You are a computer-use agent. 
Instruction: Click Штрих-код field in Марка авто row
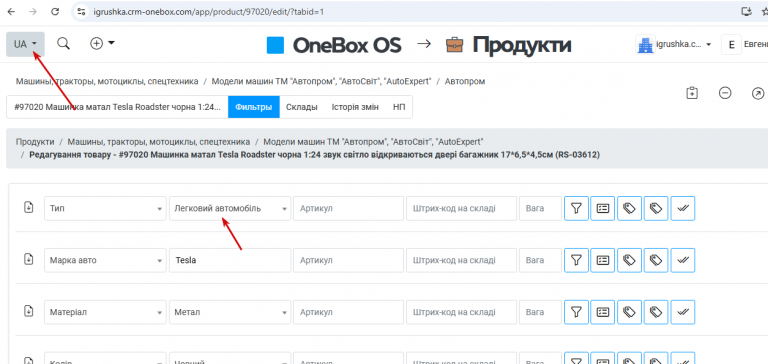click(461, 260)
